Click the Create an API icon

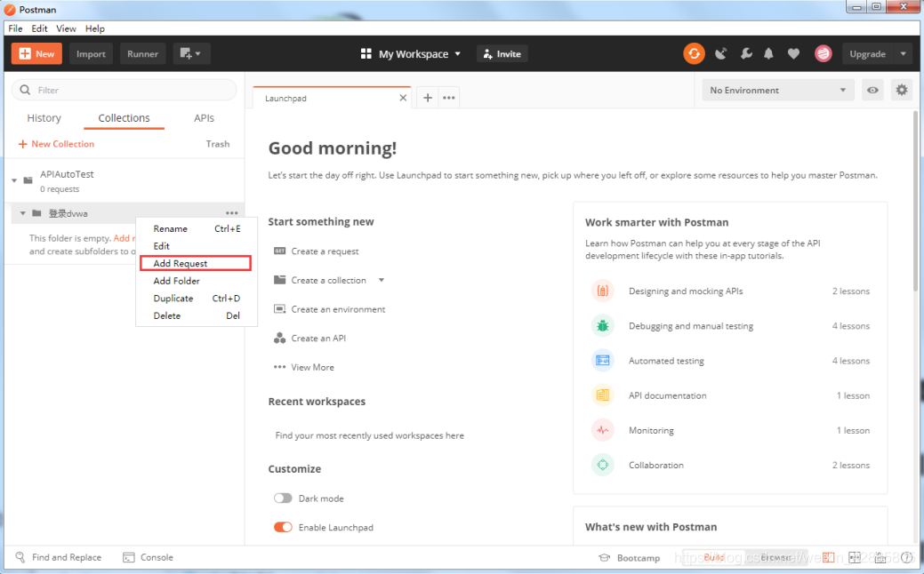point(279,338)
